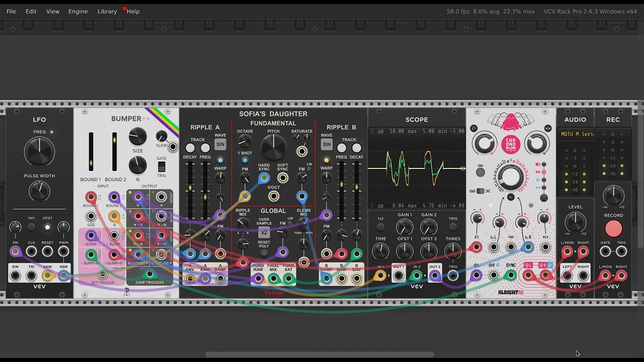This screenshot has height=362, width=644.
Task: Toggle the LFO OFST button
Action: point(47,227)
